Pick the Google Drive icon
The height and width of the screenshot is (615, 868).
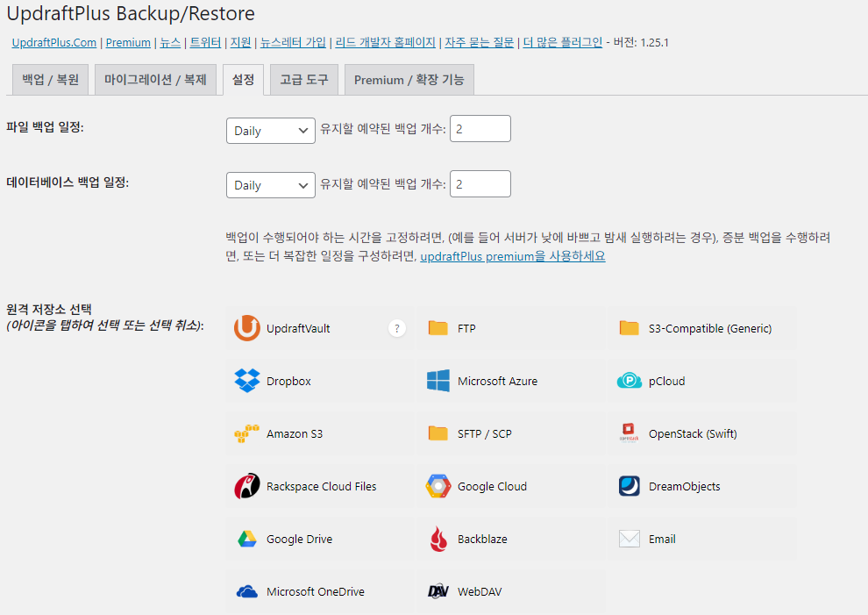(x=247, y=539)
